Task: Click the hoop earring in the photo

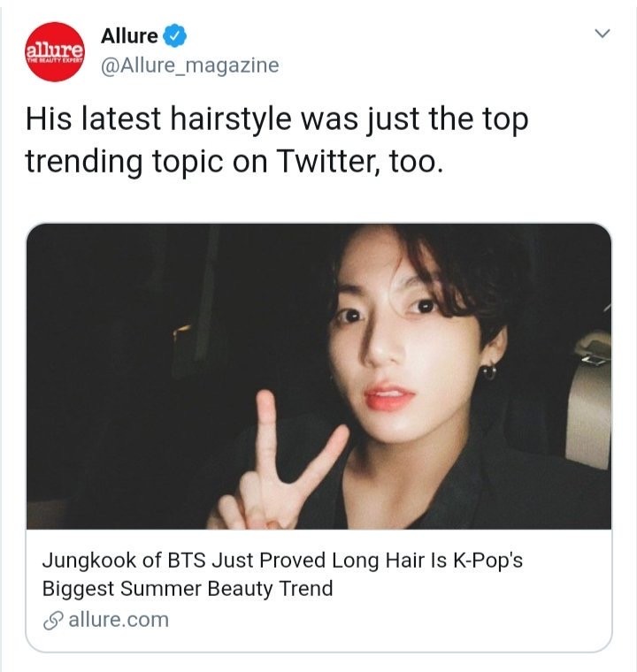Action: click(x=488, y=372)
